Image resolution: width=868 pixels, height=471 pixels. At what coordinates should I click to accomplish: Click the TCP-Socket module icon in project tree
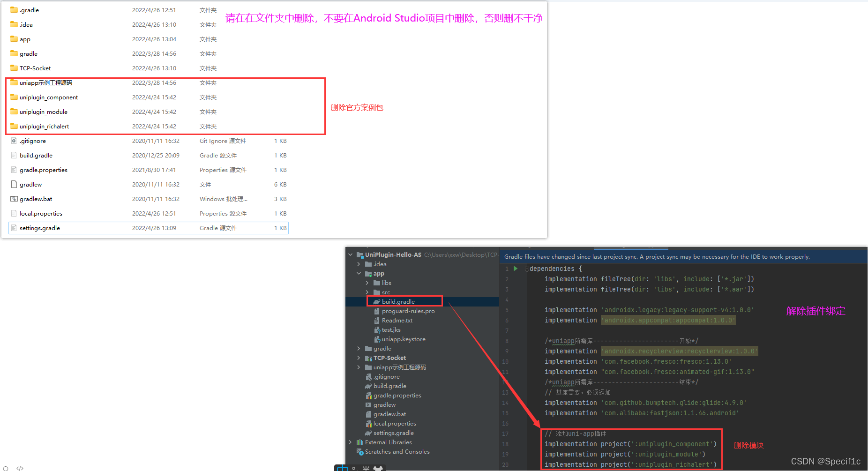[x=368, y=358]
